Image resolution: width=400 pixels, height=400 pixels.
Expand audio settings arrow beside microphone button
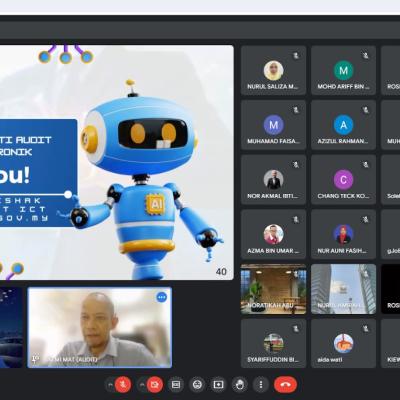pos(110,385)
